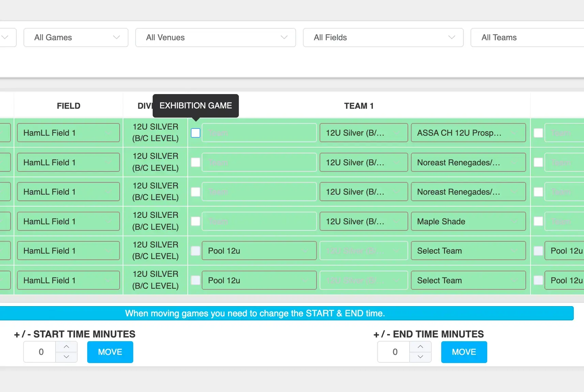Open Team 1 placeholder dropdown in Maple Shade row
The width and height of the screenshot is (584, 392).
[x=259, y=221]
